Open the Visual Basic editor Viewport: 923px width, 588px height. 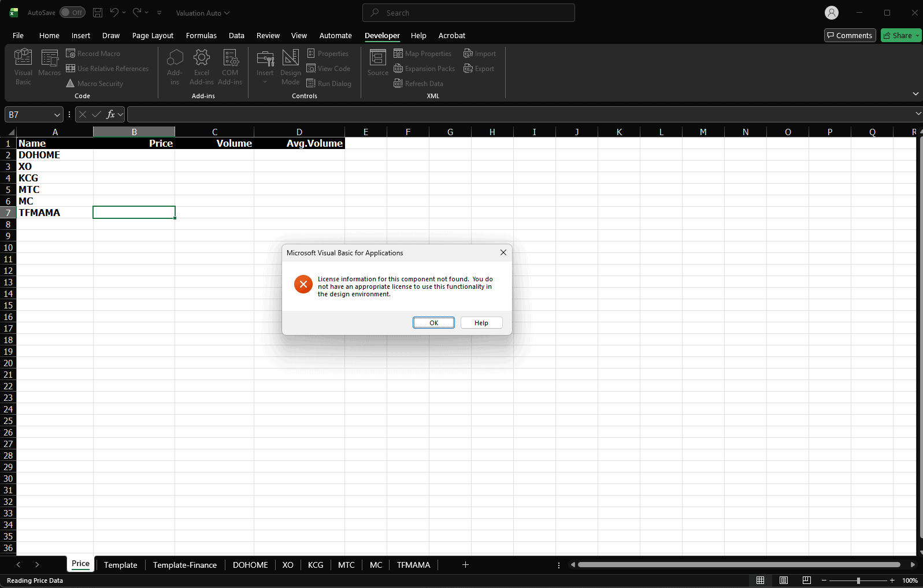pyautogui.click(x=23, y=66)
